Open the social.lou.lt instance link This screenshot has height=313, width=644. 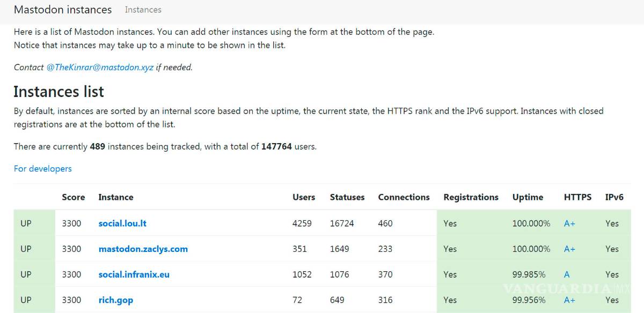122,223
